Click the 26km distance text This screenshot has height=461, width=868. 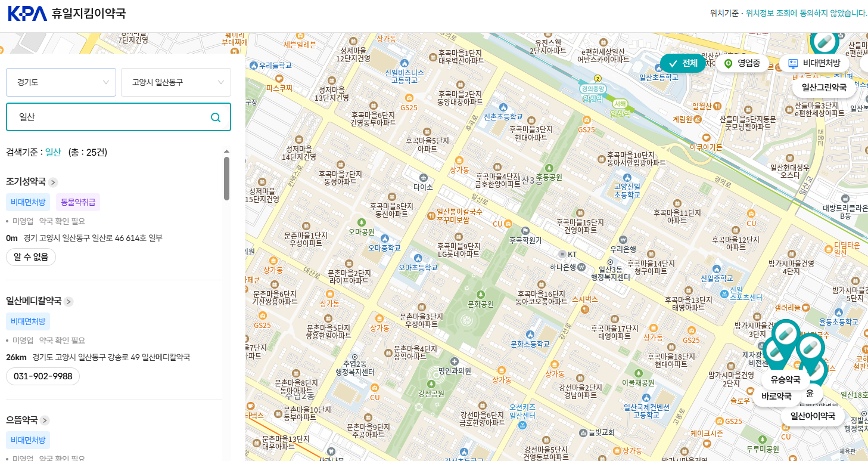tap(16, 357)
